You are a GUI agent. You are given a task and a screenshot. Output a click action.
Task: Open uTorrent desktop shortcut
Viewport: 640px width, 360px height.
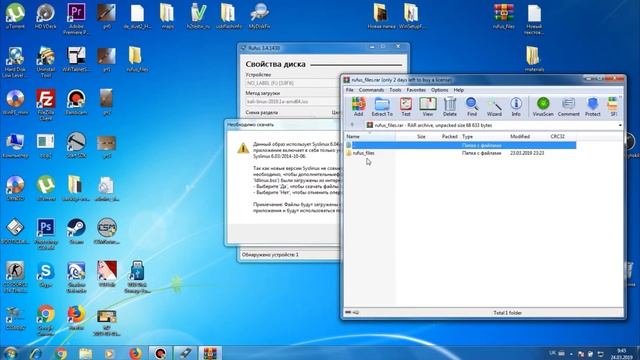point(15,16)
